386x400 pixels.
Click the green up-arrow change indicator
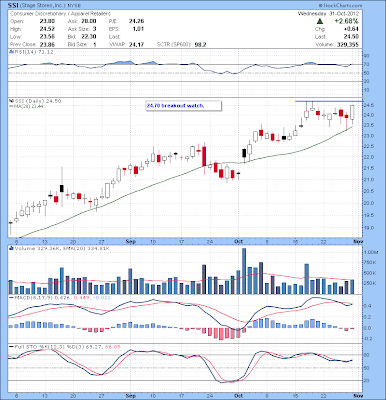click(320, 21)
